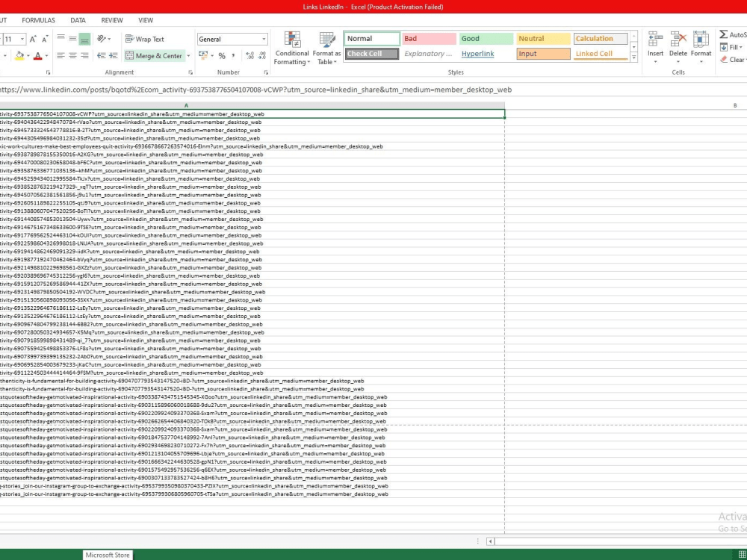747x560 pixels.
Task: Click the Clear eraser icon
Action: point(724,60)
